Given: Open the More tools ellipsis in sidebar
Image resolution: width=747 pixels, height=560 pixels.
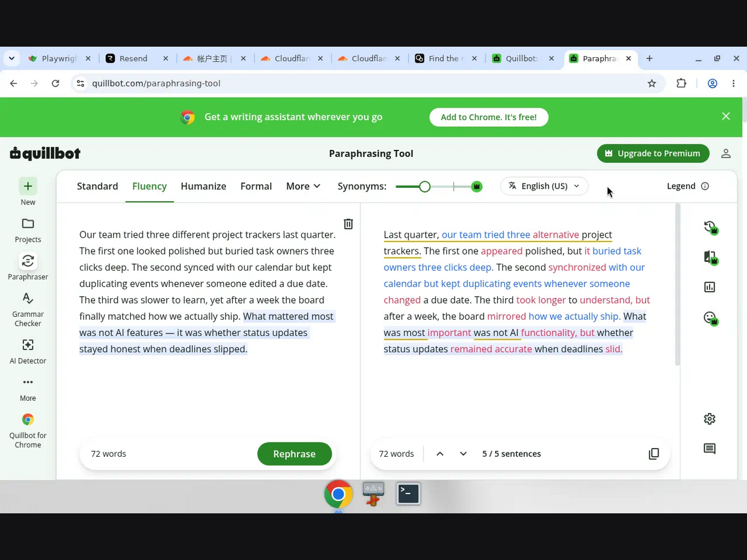Looking at the screenshot, I should tap(28, 382).
